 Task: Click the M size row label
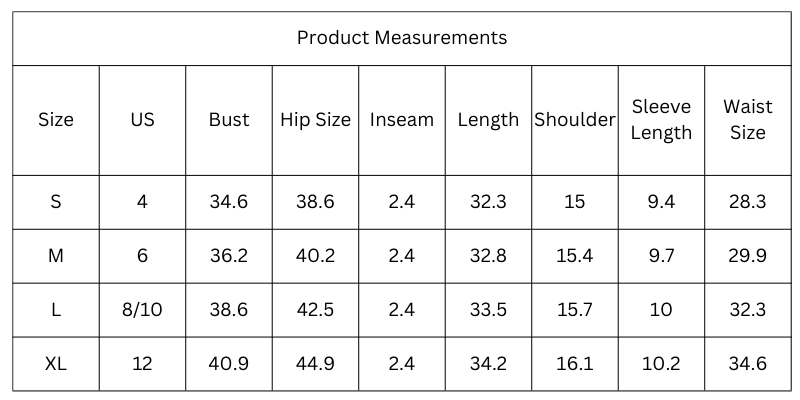coord(56,256)
